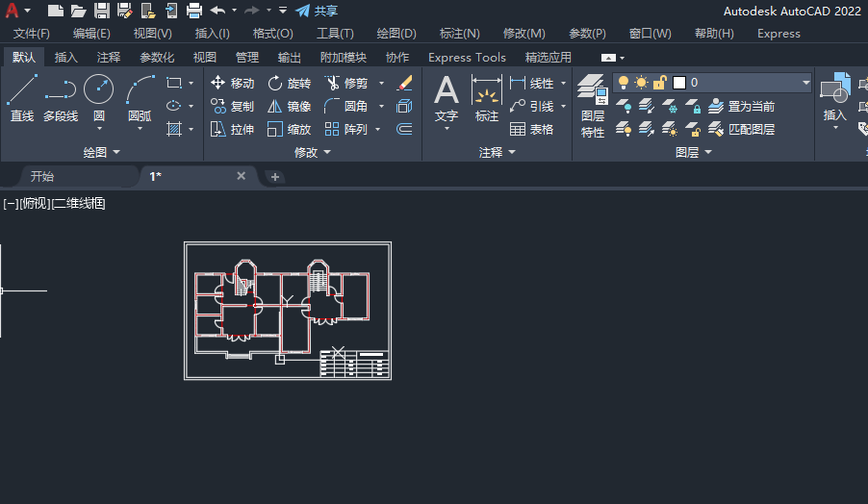The image size is (868, 504).
Task: Add a new drawing tab with plus button
Action: tap(275, 176)
